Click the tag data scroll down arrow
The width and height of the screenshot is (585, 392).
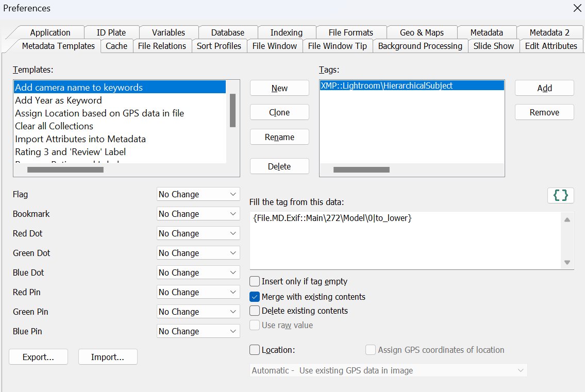(x=567, y=262)
